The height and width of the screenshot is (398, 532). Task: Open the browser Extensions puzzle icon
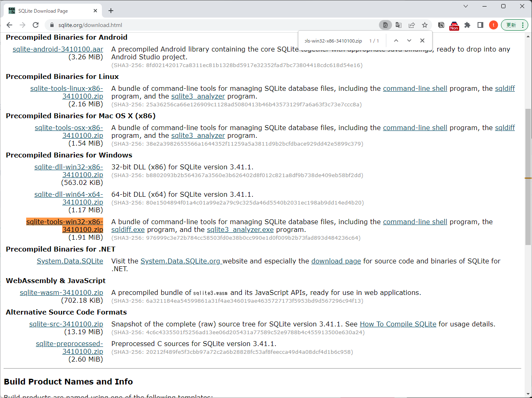click(x=467, y=25)
